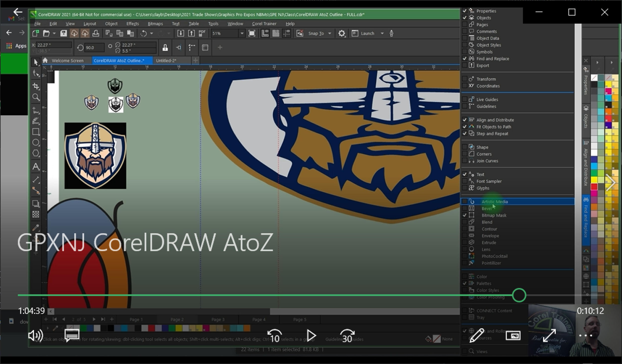Open captions subtitle icon in player
The width and height of the screenshot is (622, 364).
72,335
